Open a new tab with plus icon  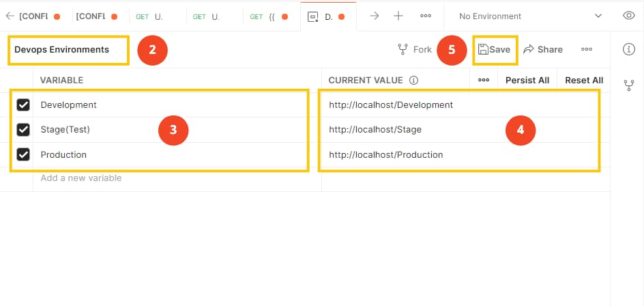398,16
